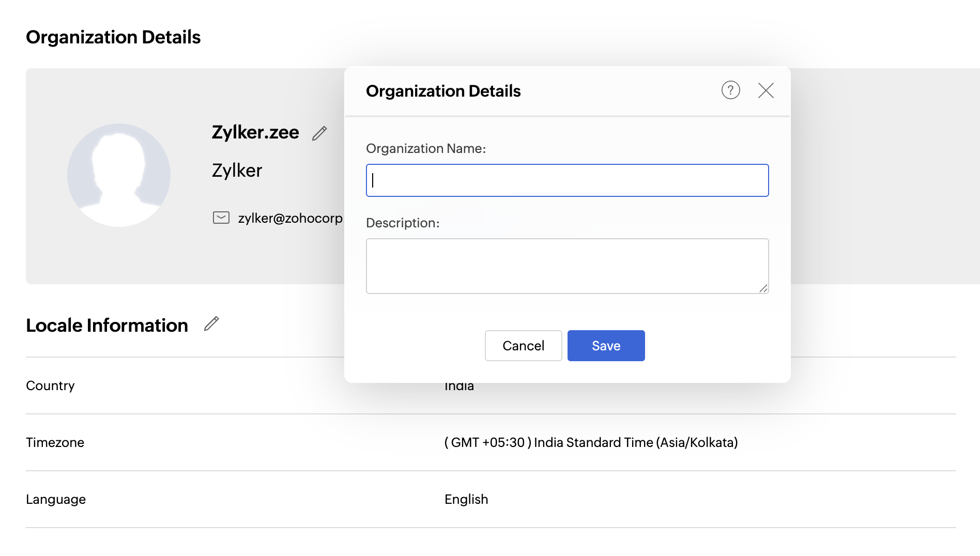980x556 pixels.
Task: Select the Language row label
Action: click(x=56, y=499)
